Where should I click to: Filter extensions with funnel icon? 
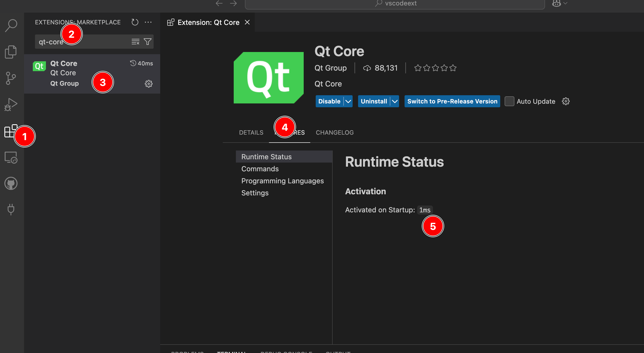pos(148,42)
